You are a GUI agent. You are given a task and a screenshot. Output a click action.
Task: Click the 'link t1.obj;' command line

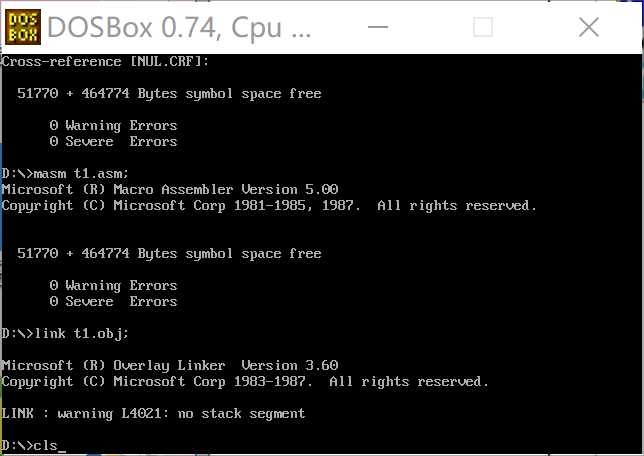[x=65, y=334]
